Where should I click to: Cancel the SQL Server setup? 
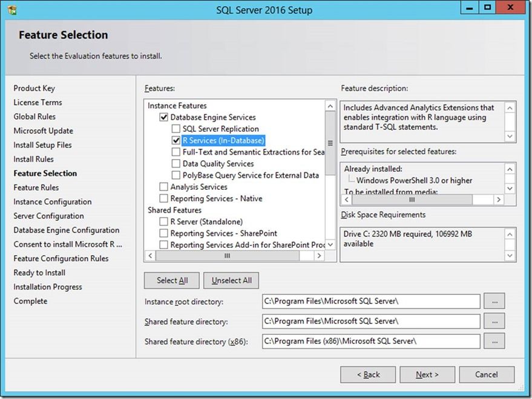(487, 375)
